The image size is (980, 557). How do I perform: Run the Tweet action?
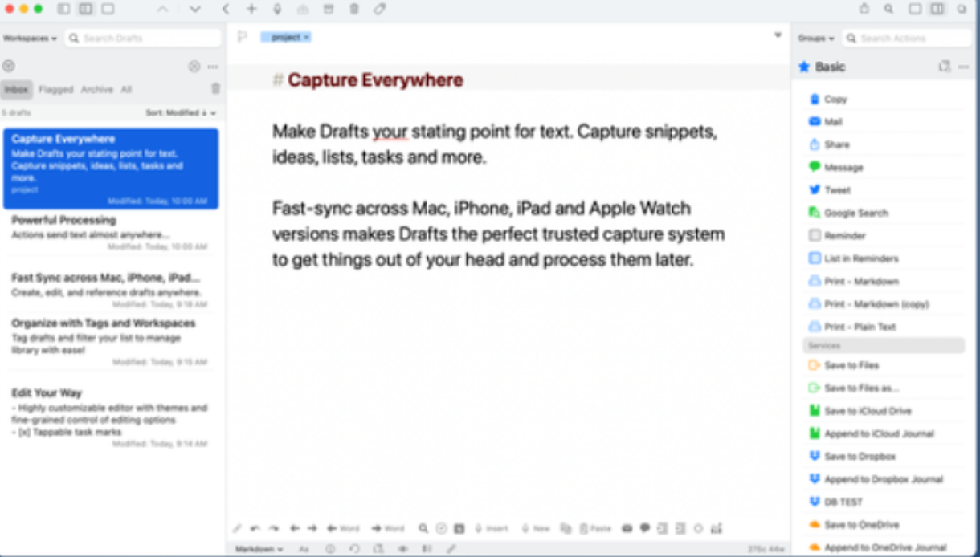pyautogui.click(x=884, y=190)
